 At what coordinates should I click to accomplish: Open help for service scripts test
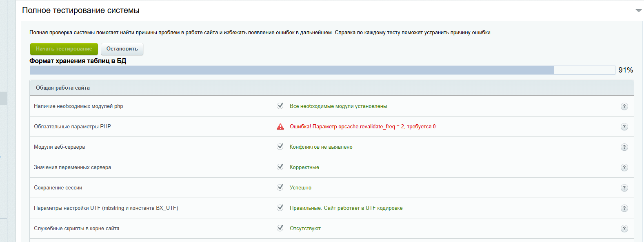[624, 229]
